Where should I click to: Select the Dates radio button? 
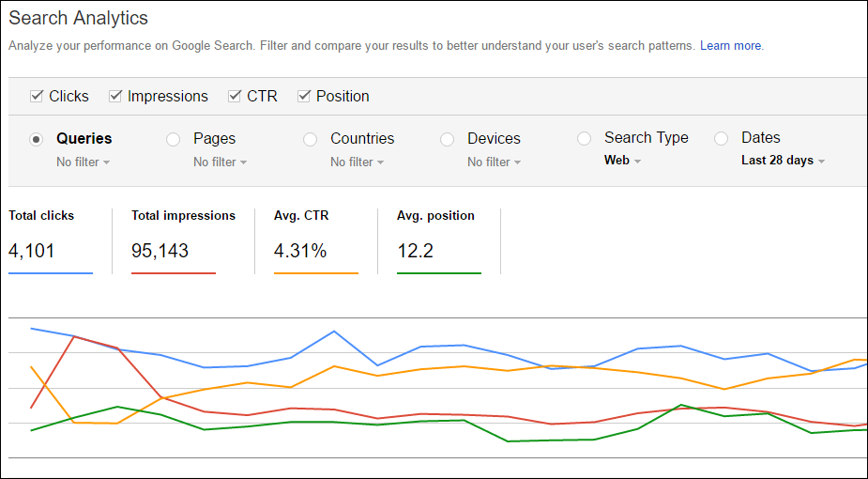[x=722, y=138]
